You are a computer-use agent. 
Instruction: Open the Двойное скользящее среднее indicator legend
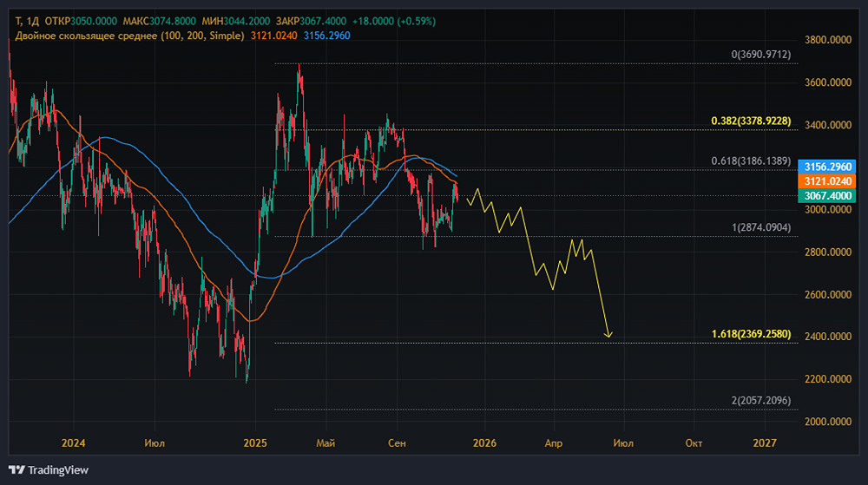[128, 36]
